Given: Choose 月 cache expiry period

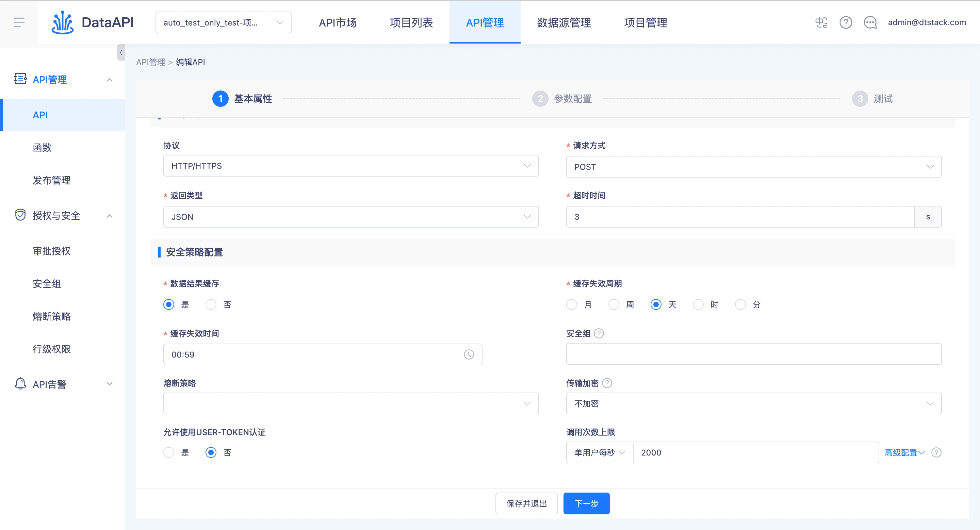Looking at the screenshot, I should coord(571,304).
